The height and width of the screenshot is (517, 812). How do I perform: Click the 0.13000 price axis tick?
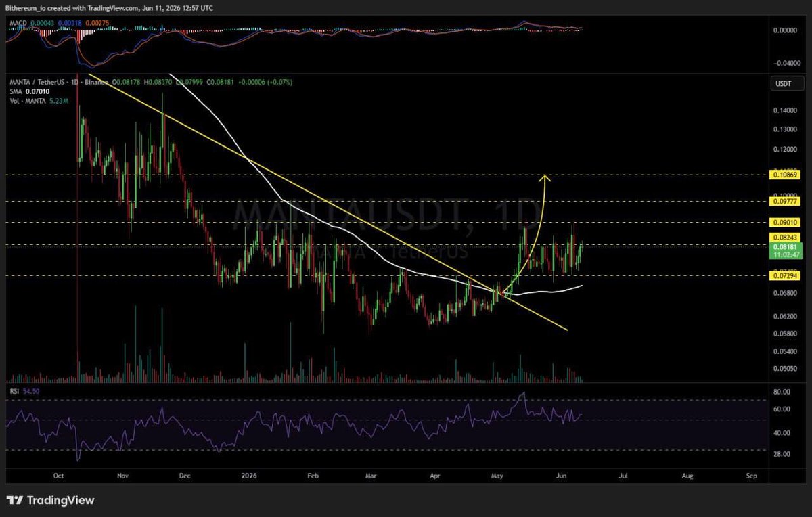(x=784, y=129)
